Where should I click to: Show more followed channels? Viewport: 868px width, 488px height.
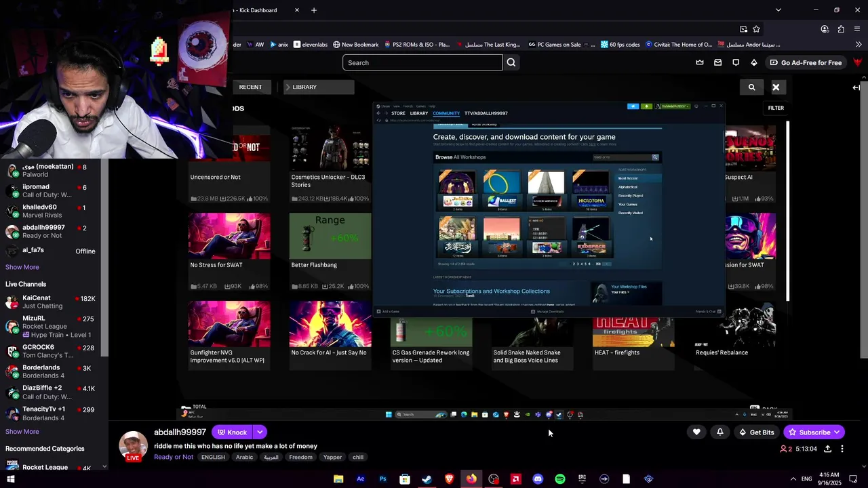22,267
